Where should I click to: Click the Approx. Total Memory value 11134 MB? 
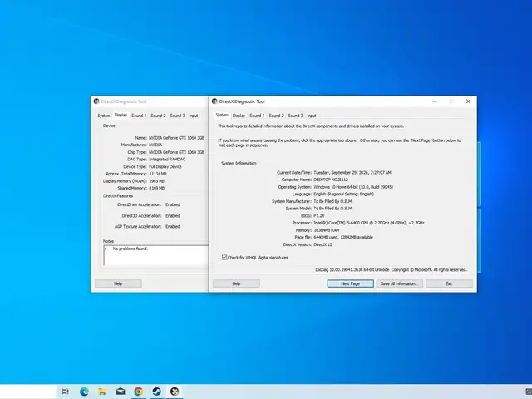point(158,174)
